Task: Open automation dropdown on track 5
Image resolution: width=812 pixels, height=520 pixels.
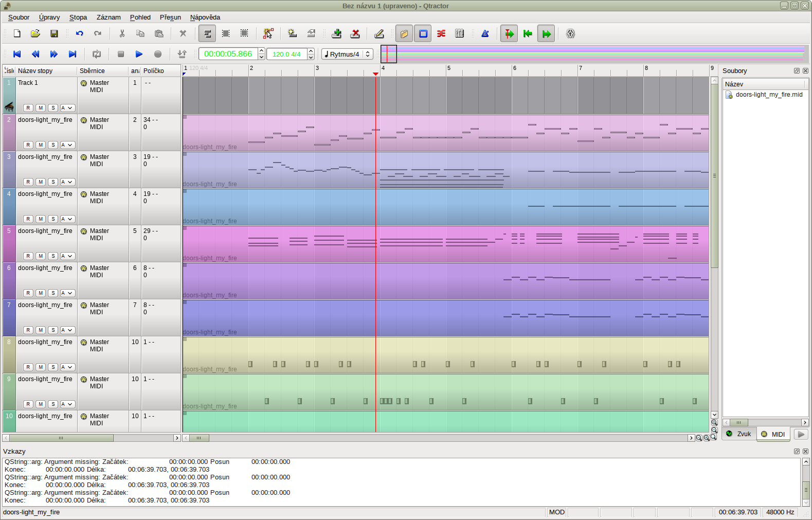Action: (x=68, y=256)
